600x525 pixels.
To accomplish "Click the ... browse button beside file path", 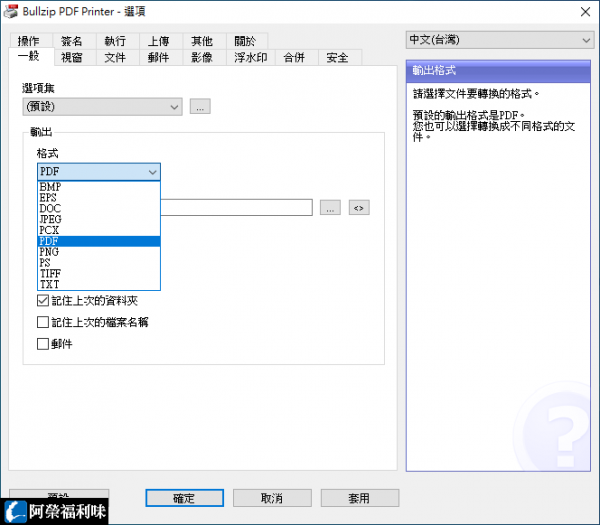I will click(x=330, y=207).
